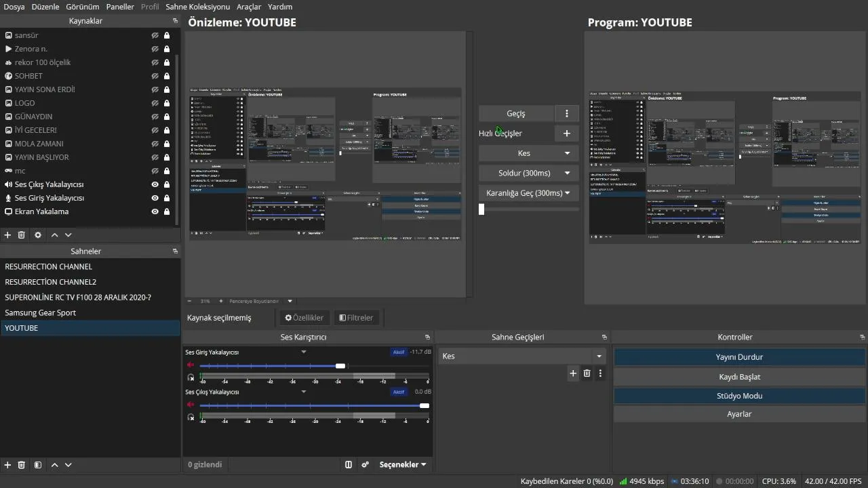The width and height of the screenshot is (868, 488).
Task: Undock the Ses Karıştırıcı panel
Action: (x=427, y=337)
